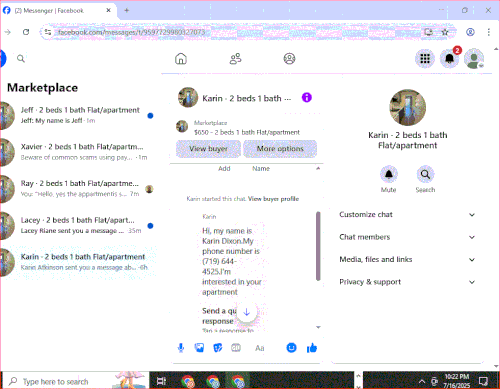Reload the page in the browser
This screenshot has height=389, width=500.
pyautogui.click(x=26, y=32)
